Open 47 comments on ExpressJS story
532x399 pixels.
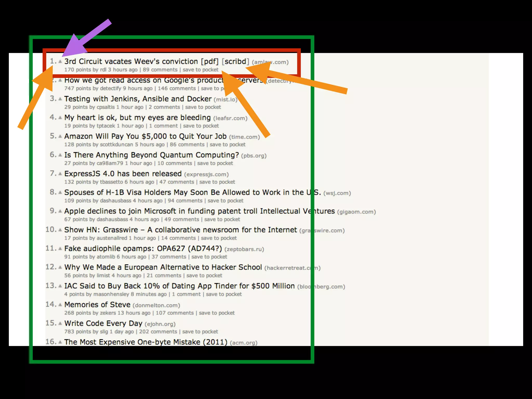click(x=177, y=182)
